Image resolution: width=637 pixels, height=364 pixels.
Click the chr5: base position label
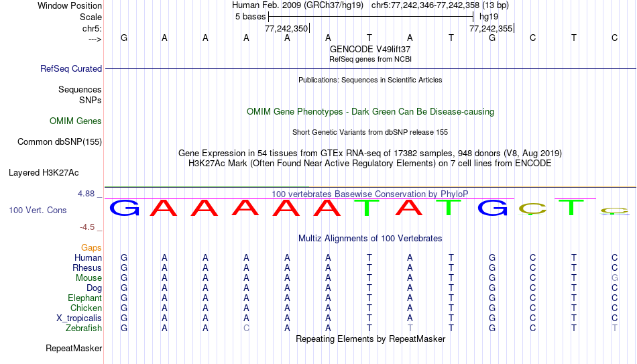click(x=92, y=28)
